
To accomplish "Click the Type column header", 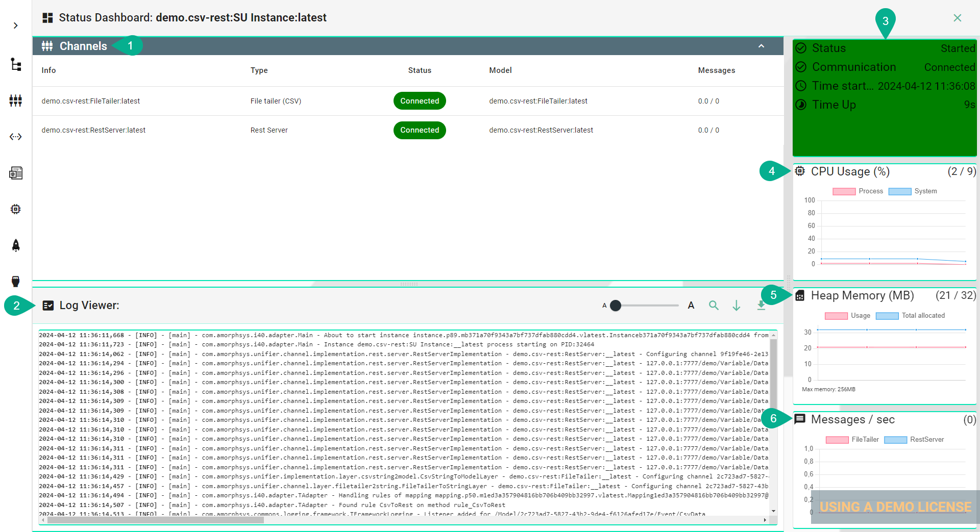I will point(259,70).
